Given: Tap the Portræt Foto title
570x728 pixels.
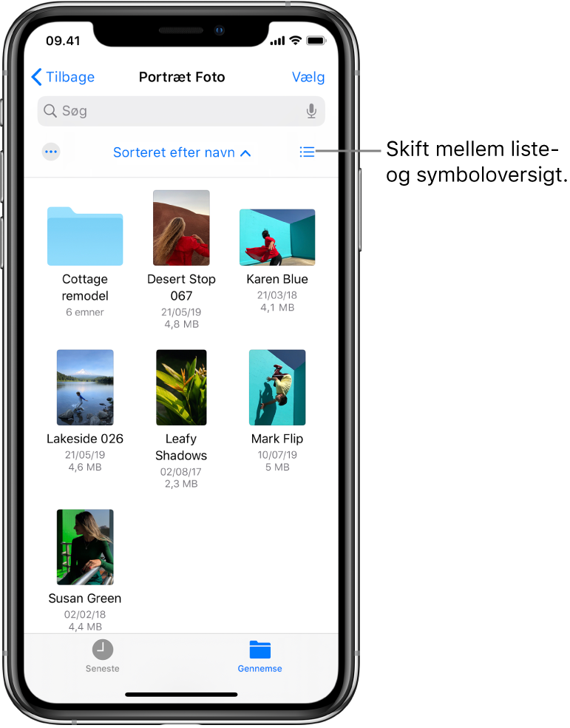Looking at the screenshot, I should pos(182,77).
